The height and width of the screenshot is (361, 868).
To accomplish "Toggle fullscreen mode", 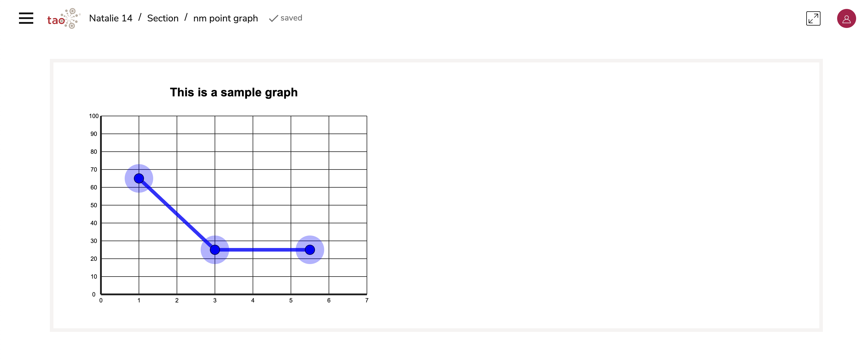I will pos(813,18).
